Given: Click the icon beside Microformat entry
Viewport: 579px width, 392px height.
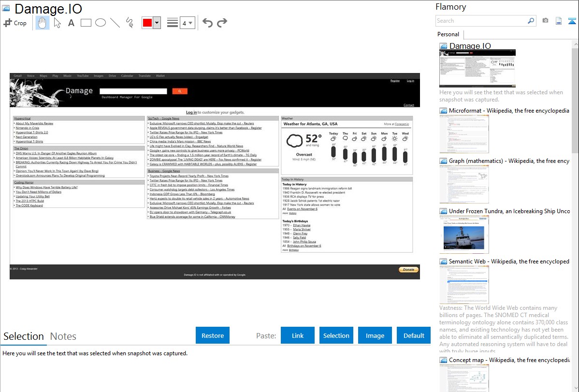Looking at the screenshot, I should (x=443, y=111).
